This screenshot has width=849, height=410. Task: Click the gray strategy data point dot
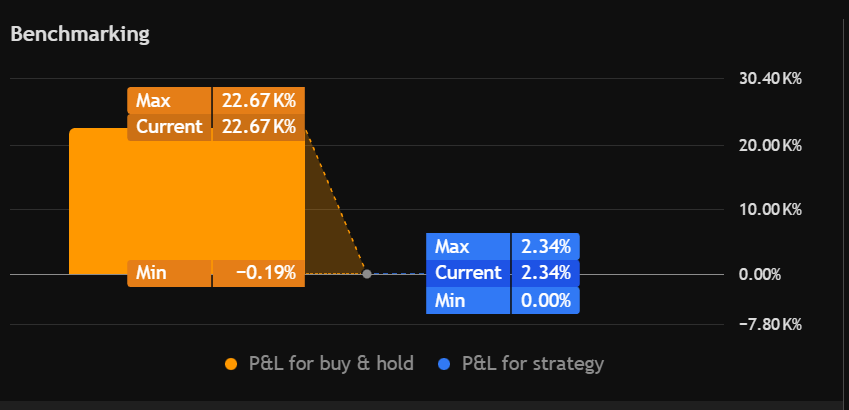[367, 273]
